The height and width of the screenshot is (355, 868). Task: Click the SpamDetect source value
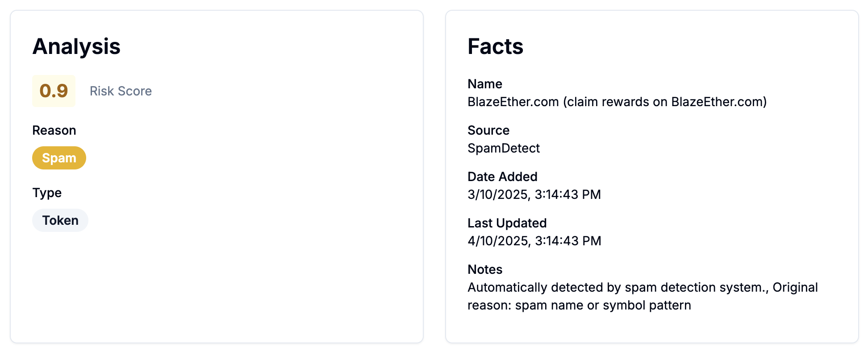click(x=503, y=148)
